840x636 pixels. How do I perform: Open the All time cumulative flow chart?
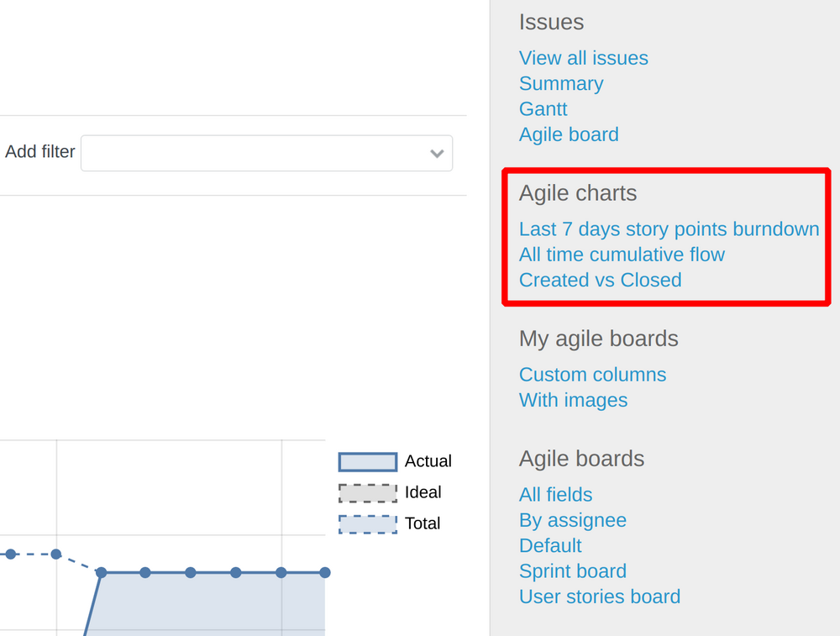pyautogui.click(x=622, y=255)
